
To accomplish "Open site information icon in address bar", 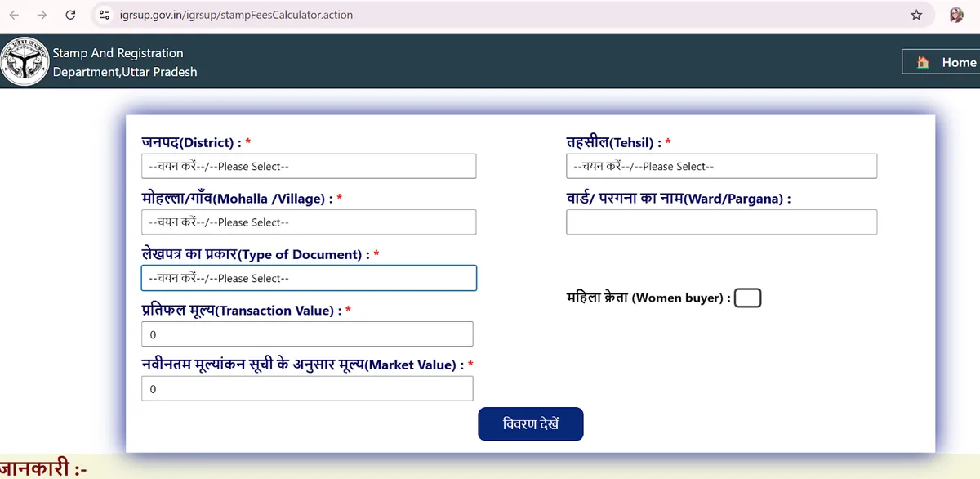I will (102, 14).
